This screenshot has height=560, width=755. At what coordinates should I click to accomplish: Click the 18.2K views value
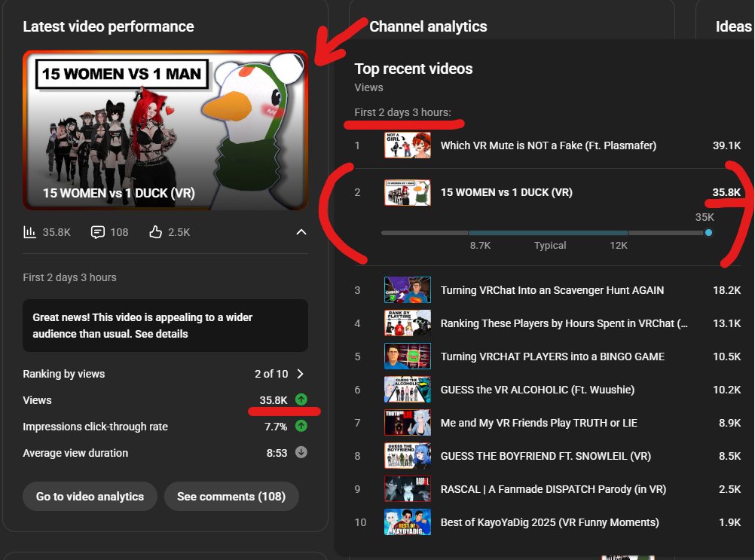coord(726,290)
